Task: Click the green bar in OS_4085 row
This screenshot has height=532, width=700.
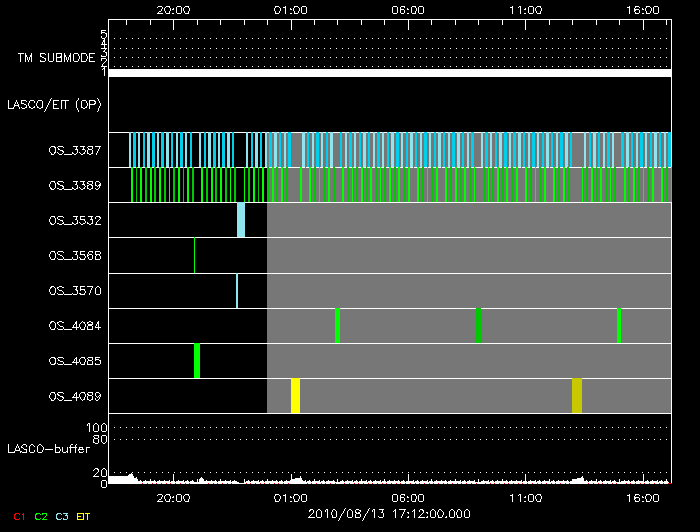Action: 197,361
